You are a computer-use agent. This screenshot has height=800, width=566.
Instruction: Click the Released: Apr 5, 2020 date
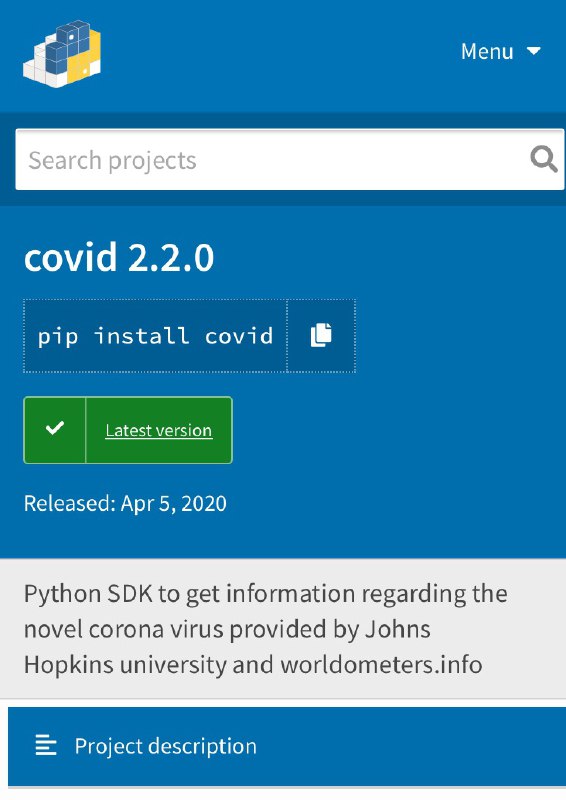pyautogui.click(x=125, y=503)
